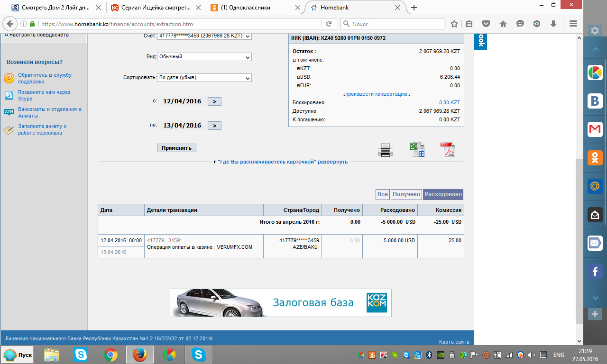Download statement via the PDF icon
Viewport: 607px width, 364px height.
point(448,150)
